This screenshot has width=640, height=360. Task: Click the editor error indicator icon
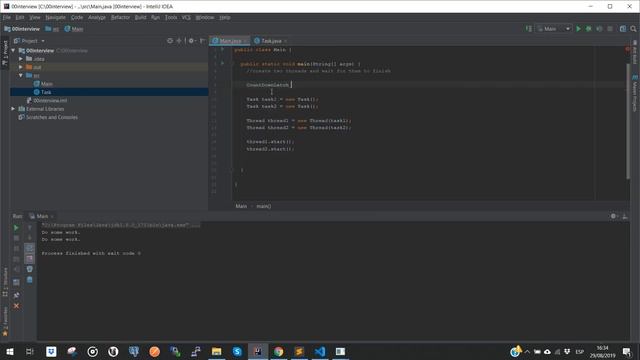627,49
